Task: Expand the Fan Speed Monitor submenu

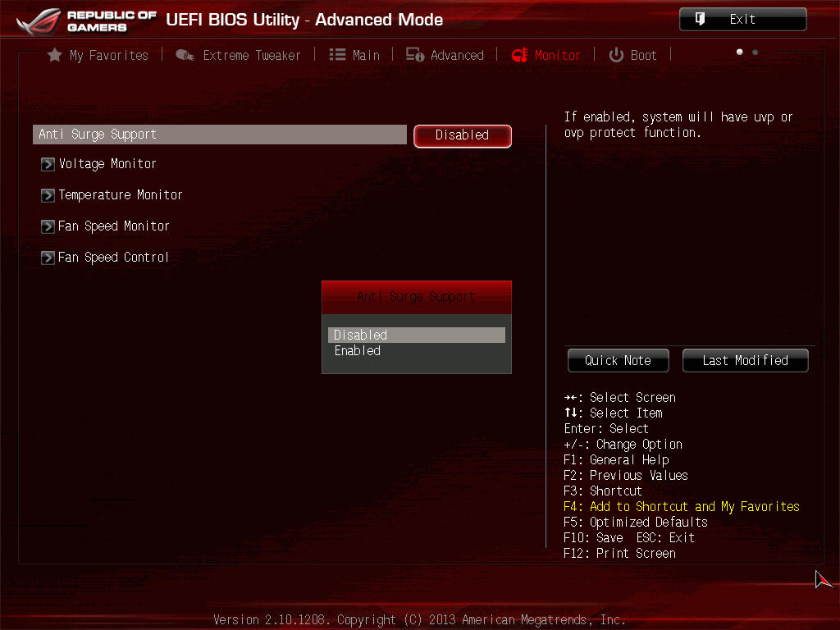Action: 113,226
